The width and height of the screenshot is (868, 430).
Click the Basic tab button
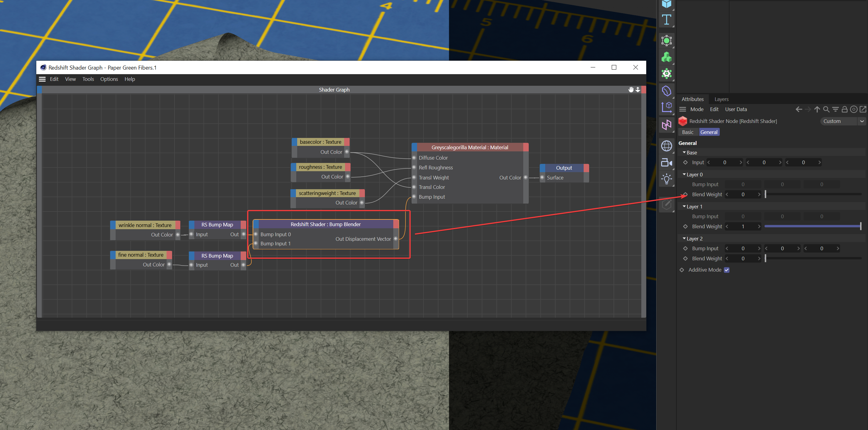click(687, 132)
